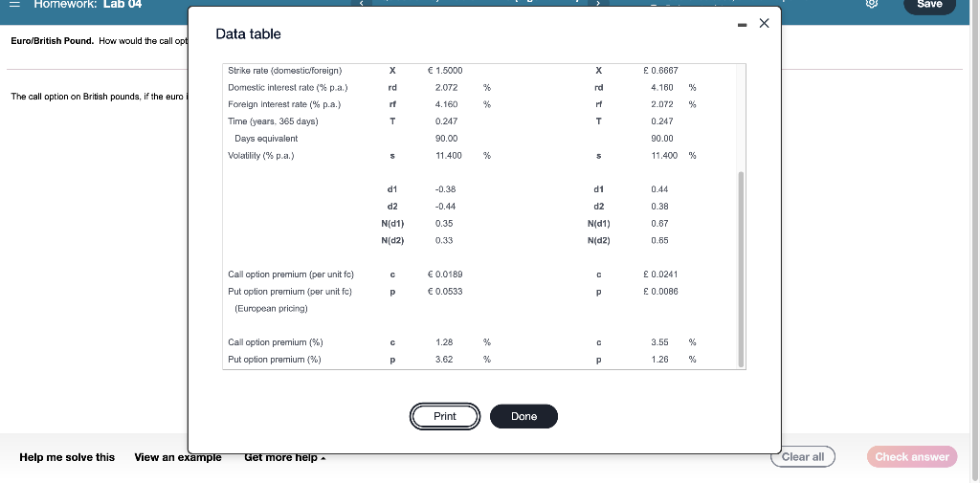This screenshot has height=483, width=980.
Task: Select the left N(d1) value 0.35
Action: (444, 223)
